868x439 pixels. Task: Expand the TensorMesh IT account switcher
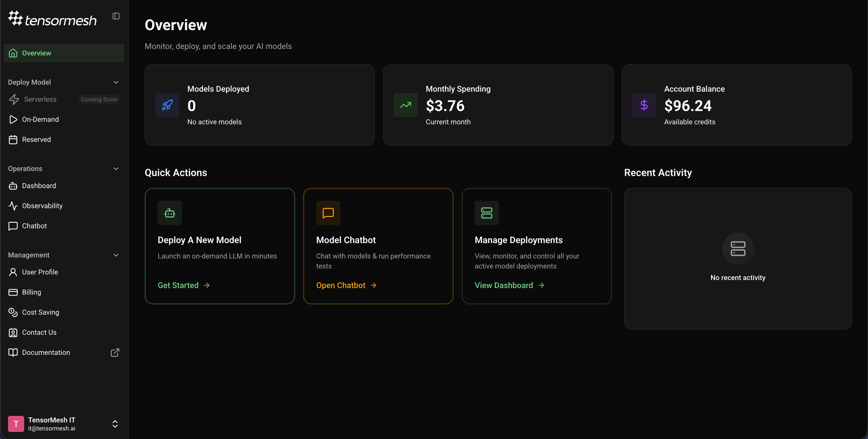115,424
